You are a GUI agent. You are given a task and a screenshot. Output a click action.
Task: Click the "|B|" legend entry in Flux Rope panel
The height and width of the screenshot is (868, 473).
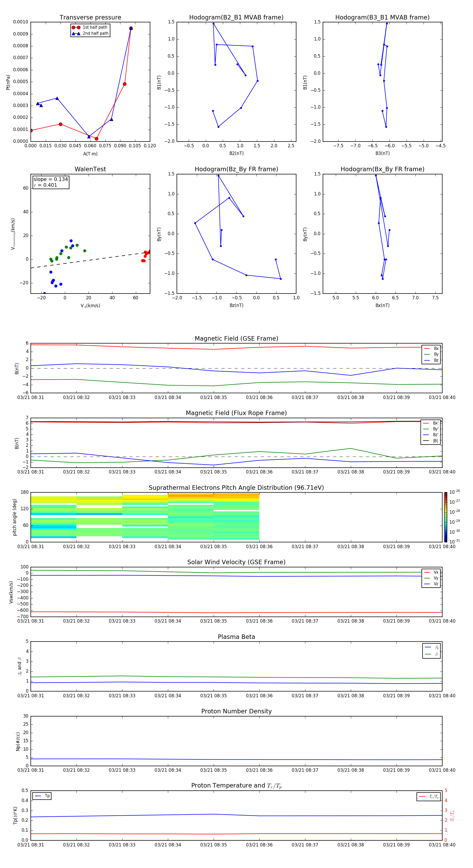tap(431, 441)
